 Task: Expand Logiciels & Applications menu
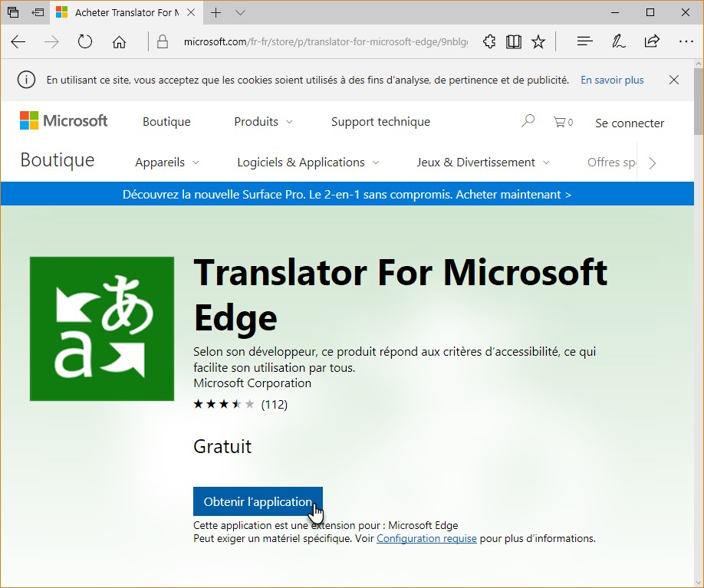coord(308,163)
